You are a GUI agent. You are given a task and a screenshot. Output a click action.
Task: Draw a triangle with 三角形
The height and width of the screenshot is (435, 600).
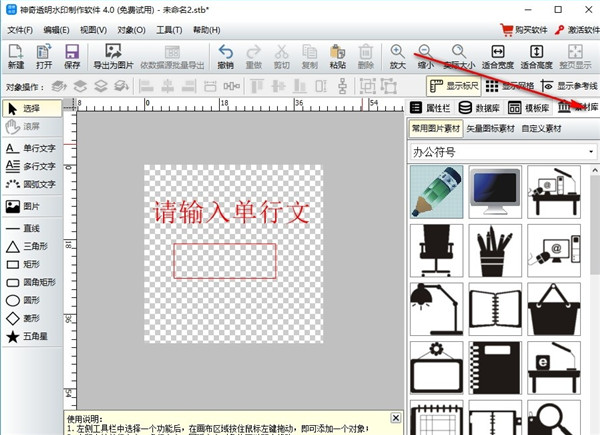click(27, 246)
